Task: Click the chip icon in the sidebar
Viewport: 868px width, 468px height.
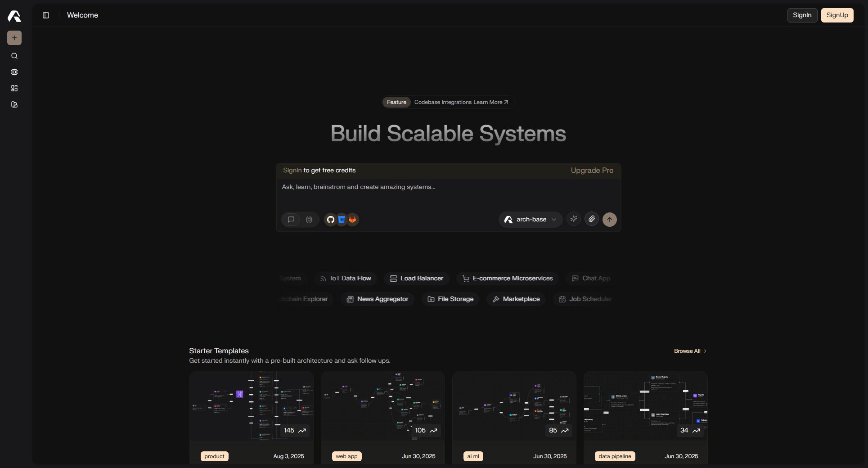Action: 14,72
